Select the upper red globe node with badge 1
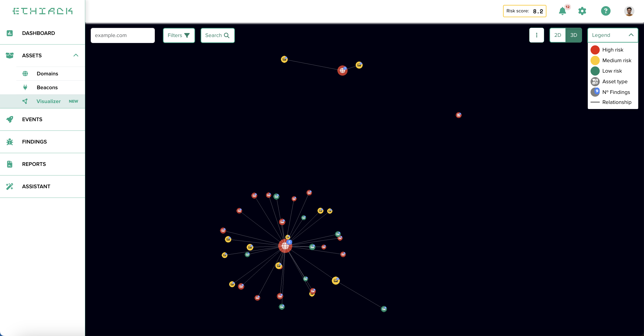Image resolution: width=644 pixels, height=336 pixels. point(342,70)
